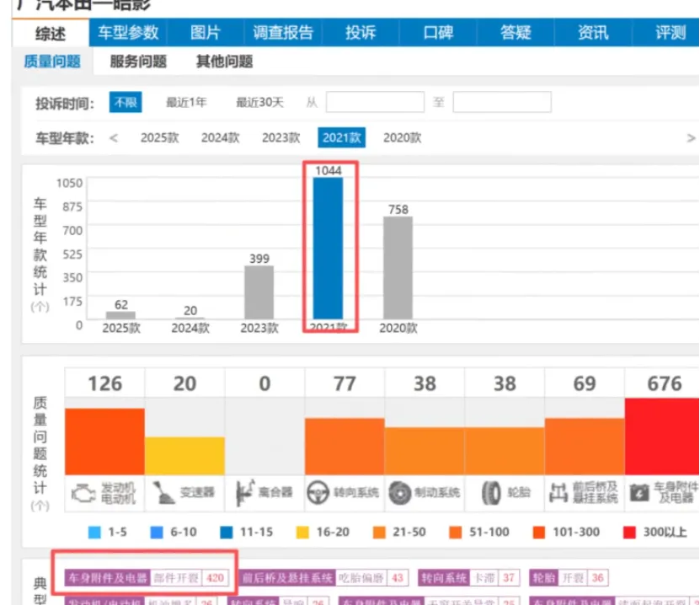Screen dimensions: 700x605
Task: Select the 其他问题 sub-tab
Action: coord(225,62)
